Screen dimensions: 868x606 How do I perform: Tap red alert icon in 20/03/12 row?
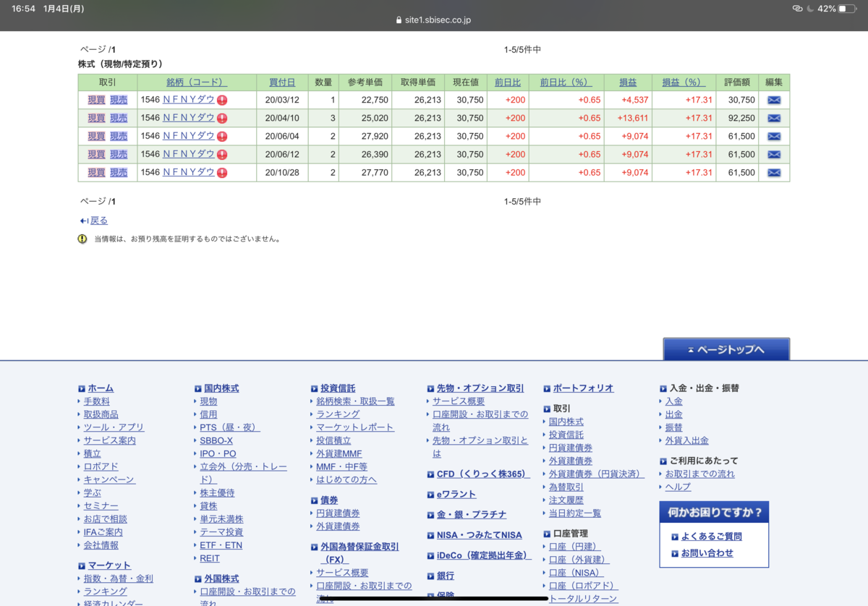click(222, 101)
